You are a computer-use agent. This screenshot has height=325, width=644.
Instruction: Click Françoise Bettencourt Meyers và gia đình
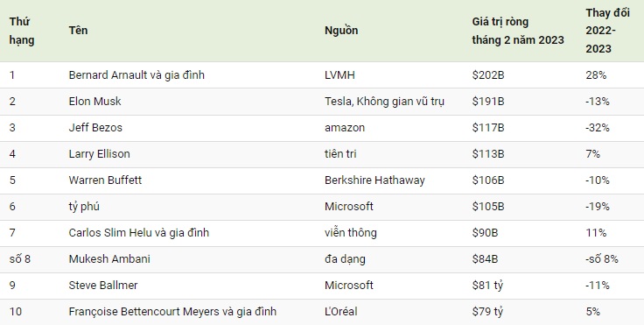172,312
